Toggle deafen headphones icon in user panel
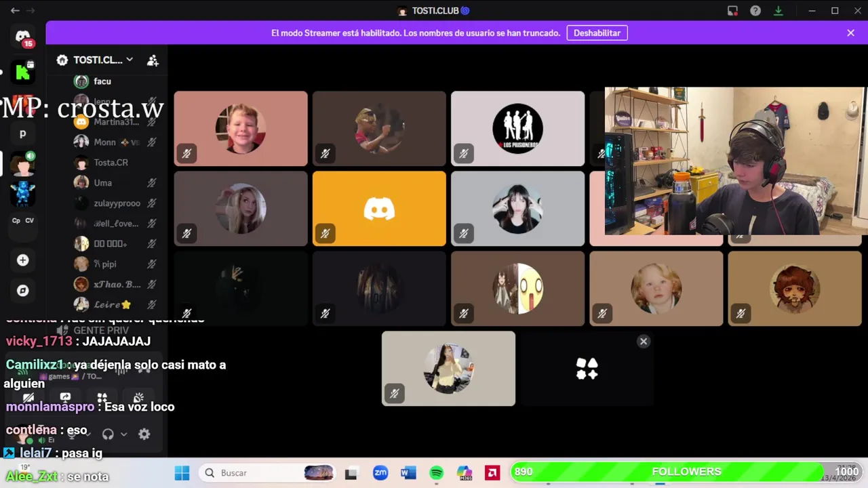 point(108,434)
